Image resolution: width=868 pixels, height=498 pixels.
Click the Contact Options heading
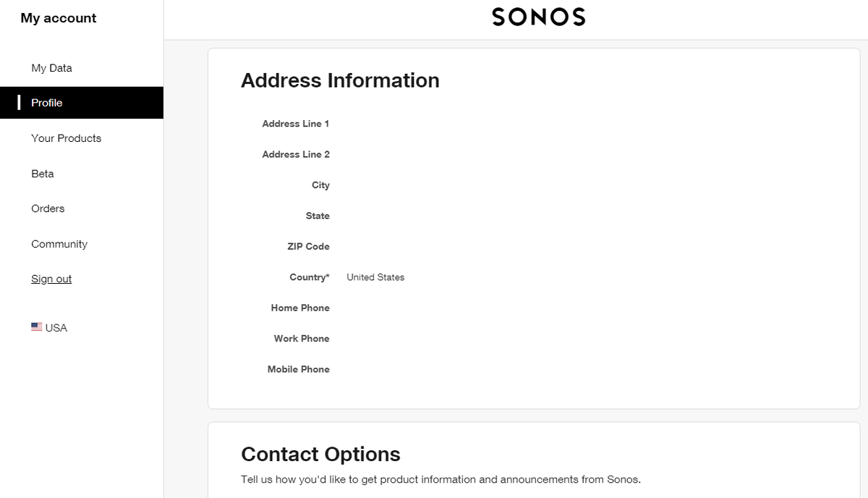tap(320, 454)
